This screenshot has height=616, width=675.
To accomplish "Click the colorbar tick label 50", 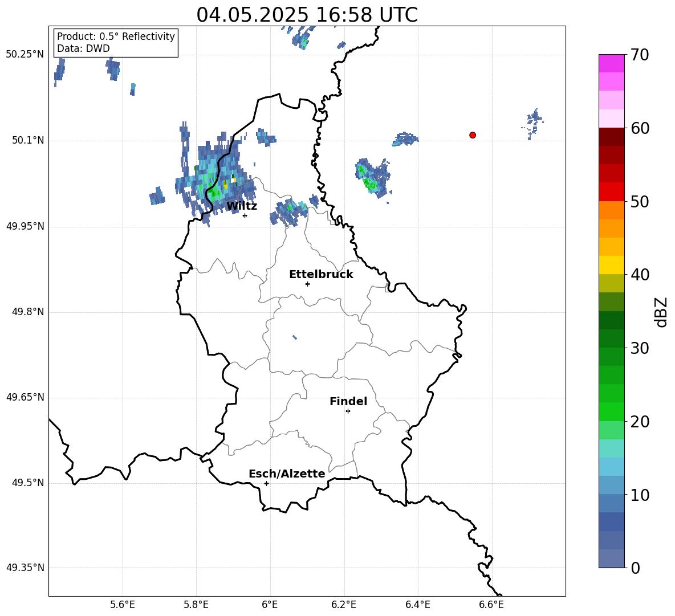I will click(x=640, y=201).
